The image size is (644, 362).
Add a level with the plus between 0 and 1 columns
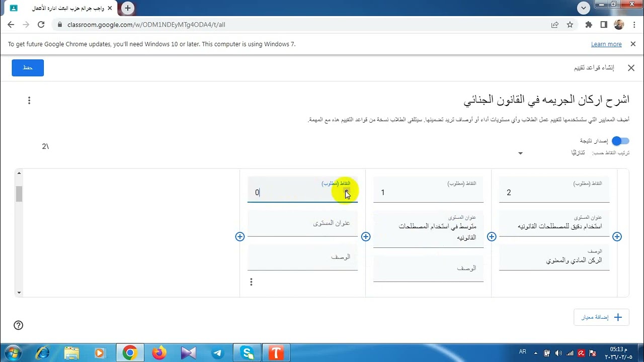pyautogui.click(x=366, y=236)
